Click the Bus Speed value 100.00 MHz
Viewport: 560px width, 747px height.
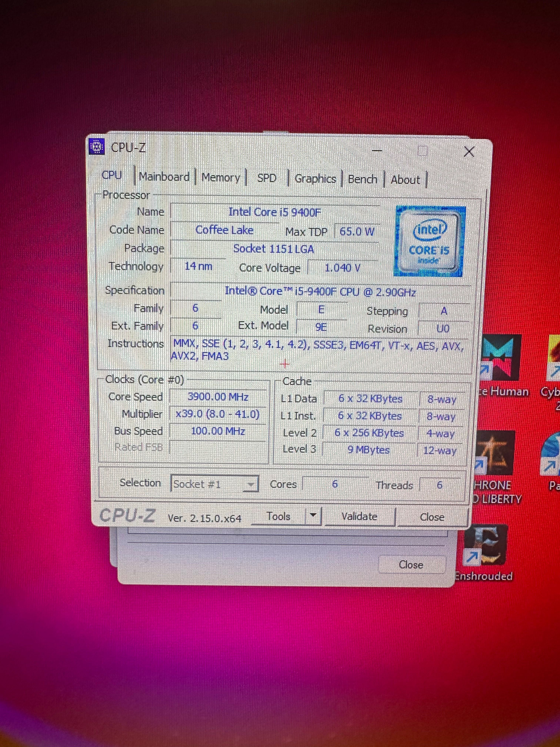(218, 431)
